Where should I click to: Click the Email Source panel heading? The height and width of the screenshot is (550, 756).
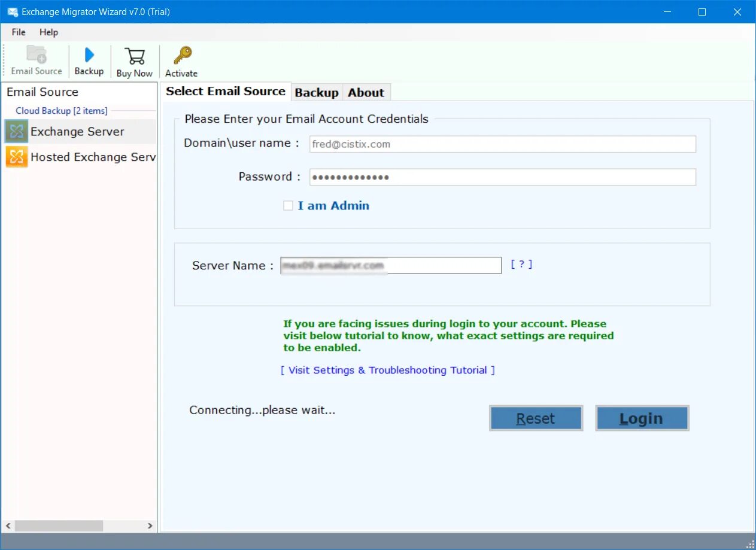(x=42, y=92)
